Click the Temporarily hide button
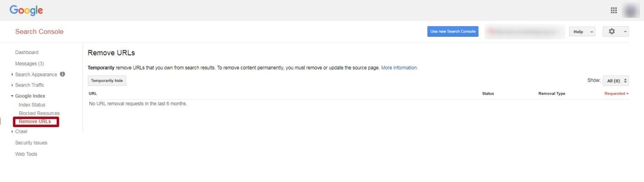The height and width of the screenshot is (182, 644). [x=107, y=81]
